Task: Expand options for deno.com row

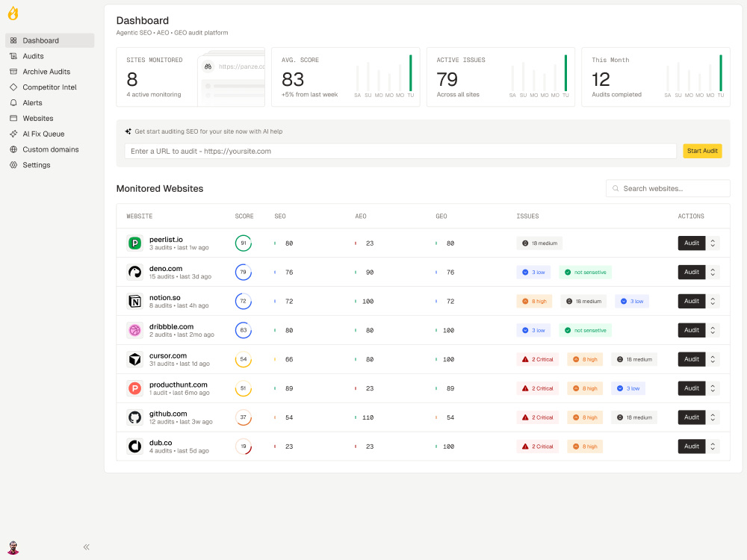Action: [x=713, y=273]
